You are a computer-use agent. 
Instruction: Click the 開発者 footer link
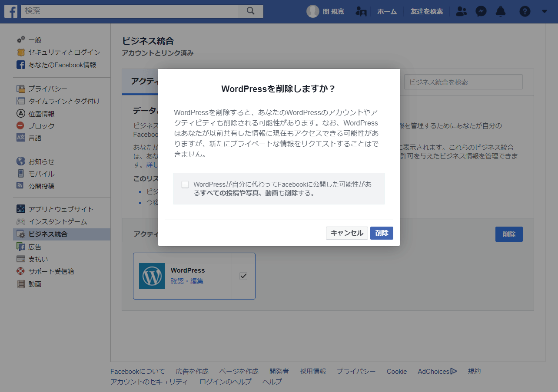pyautogui.click(x=279, y=372)
